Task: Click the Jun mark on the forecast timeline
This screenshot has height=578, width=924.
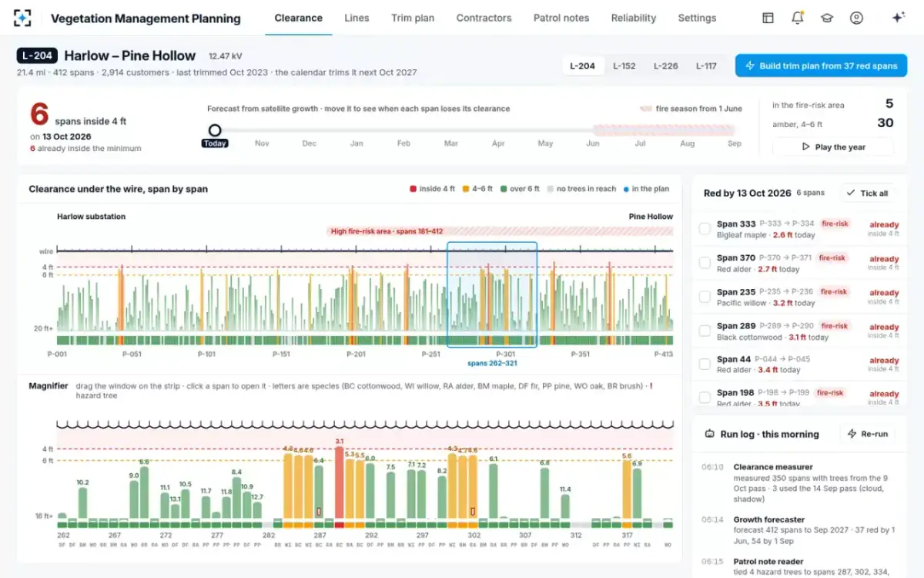Action: tap(593, 143)
